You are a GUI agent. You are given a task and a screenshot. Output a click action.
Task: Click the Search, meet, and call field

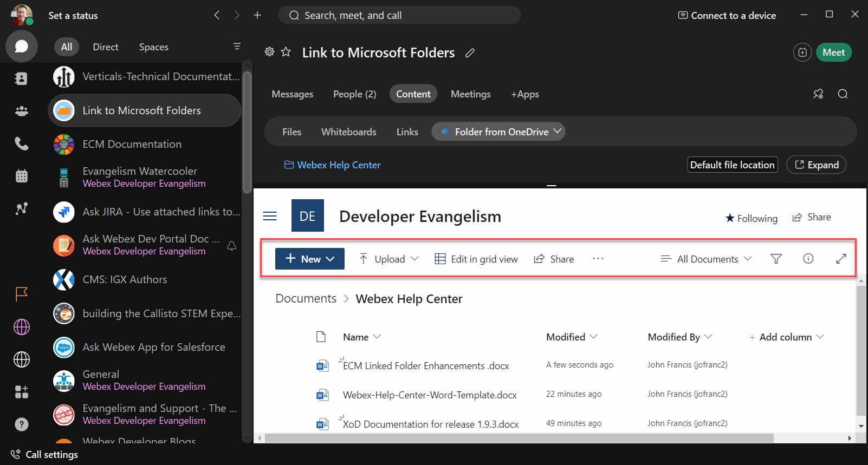click(399, 15)
